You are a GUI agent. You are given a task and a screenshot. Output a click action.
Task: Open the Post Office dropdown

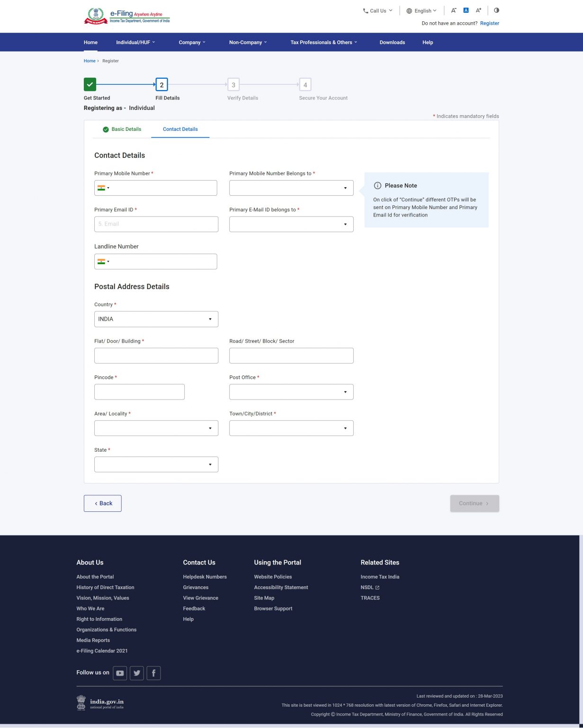coord(291,392)
